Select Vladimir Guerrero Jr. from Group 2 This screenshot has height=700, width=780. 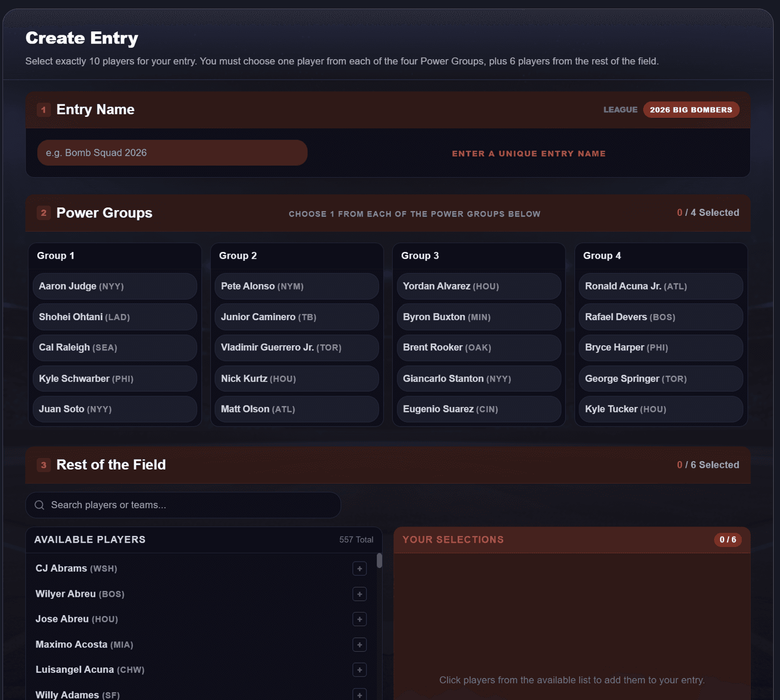pyautogui.click(x=297, y=347)
